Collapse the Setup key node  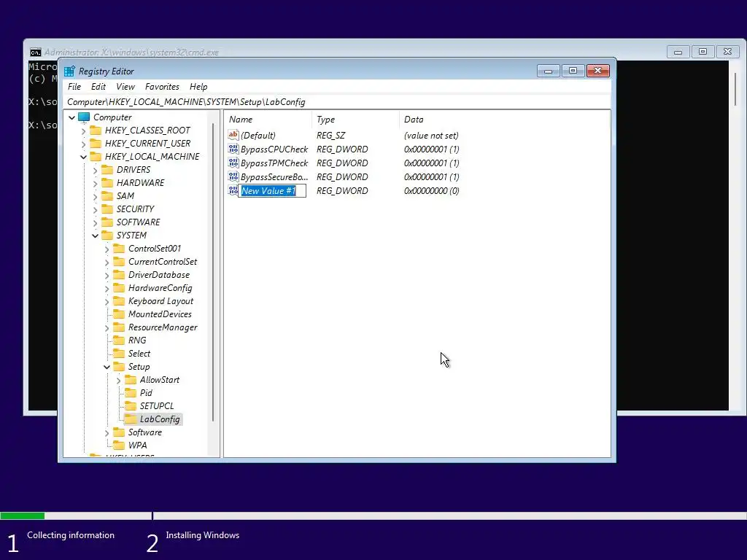click(107, 367)
